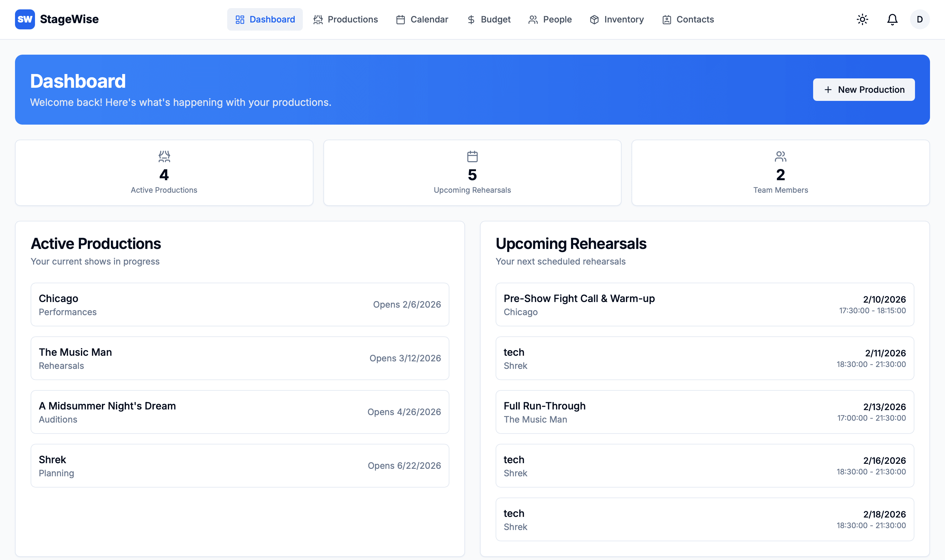Open the user avatar menu labeled D
The height and width of the screenshot is (560, 945).
tap(920, 19)
